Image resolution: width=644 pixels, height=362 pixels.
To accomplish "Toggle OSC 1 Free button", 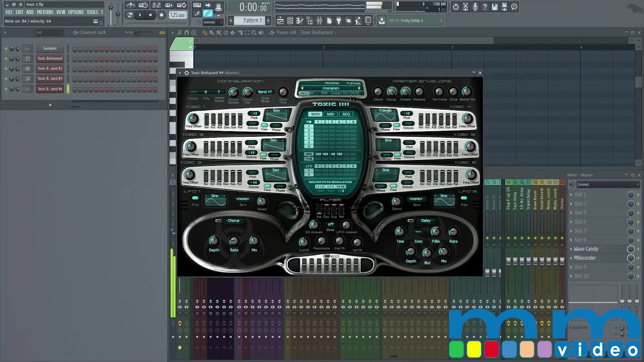I will coord(264,125).
